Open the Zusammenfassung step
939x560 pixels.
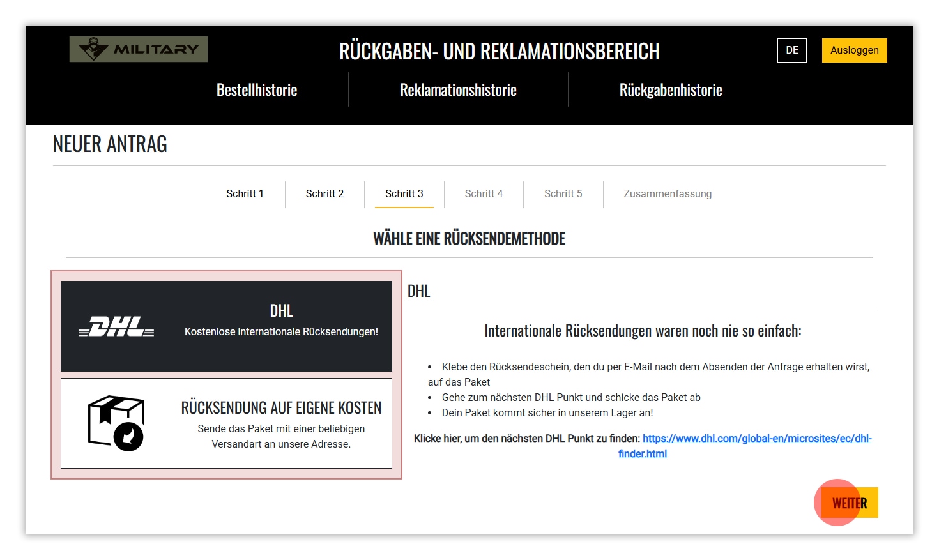click(x=668, y=193)
